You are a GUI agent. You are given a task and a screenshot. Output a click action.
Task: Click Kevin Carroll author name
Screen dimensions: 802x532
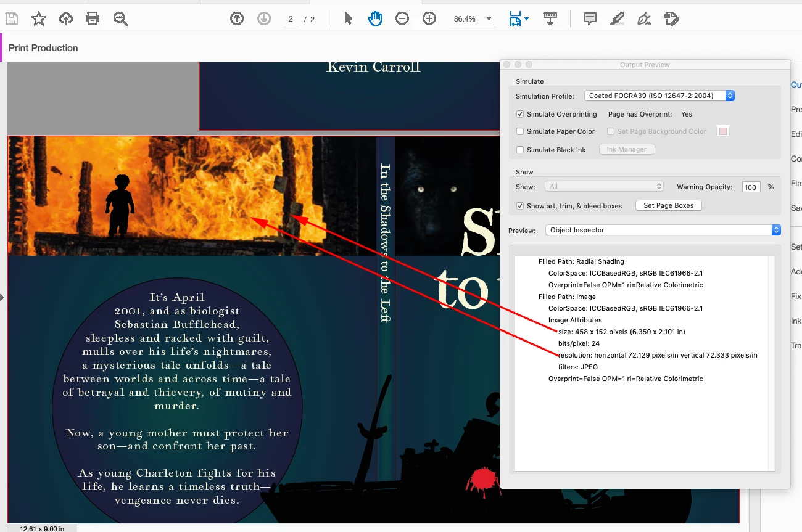373,67
